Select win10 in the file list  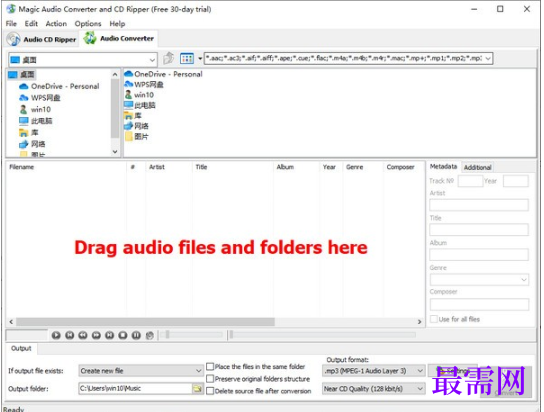point(139,95)
